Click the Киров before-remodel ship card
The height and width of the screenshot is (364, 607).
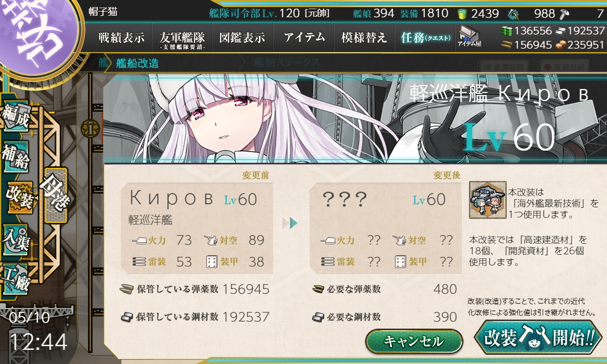[197, 228]
